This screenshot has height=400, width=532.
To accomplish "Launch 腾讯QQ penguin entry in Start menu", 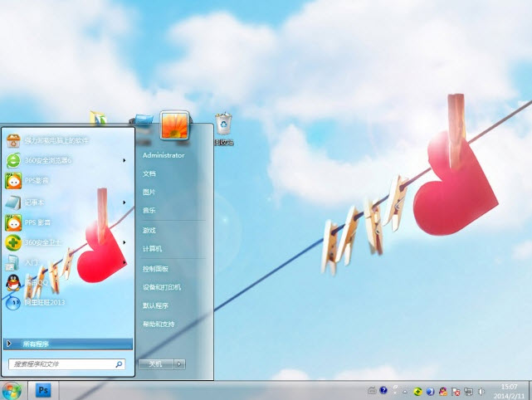I will pyautogui.click(x=68, y=282).
